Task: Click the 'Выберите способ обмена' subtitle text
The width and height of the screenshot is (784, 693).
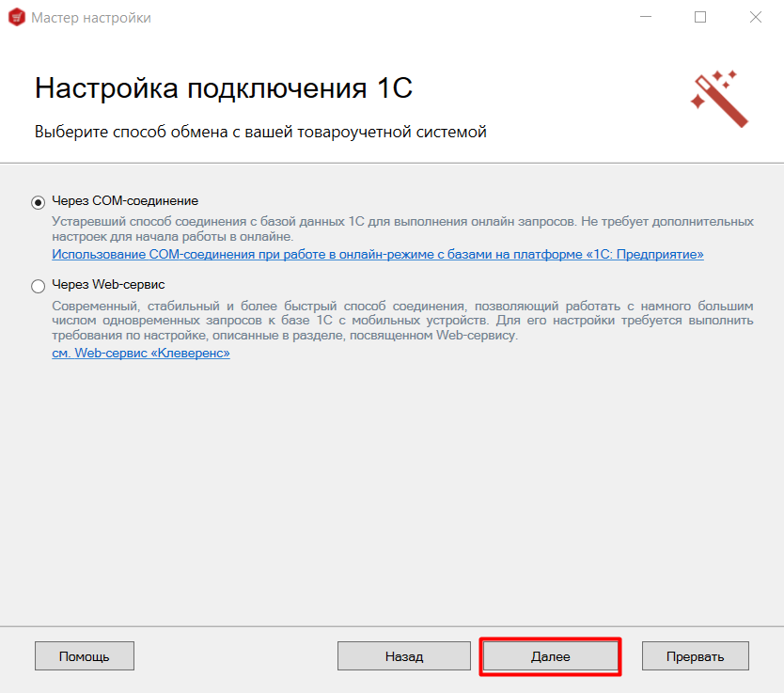Action: pos(260,132)
